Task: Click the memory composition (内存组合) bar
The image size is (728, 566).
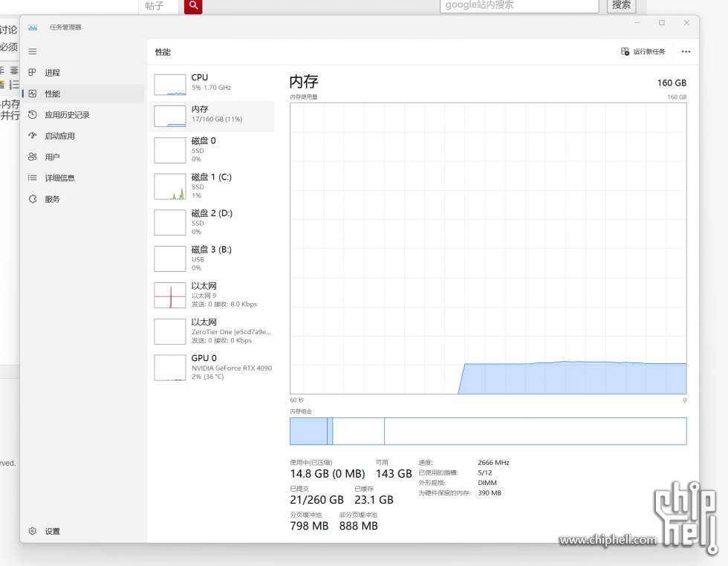Action: (488, 431)
